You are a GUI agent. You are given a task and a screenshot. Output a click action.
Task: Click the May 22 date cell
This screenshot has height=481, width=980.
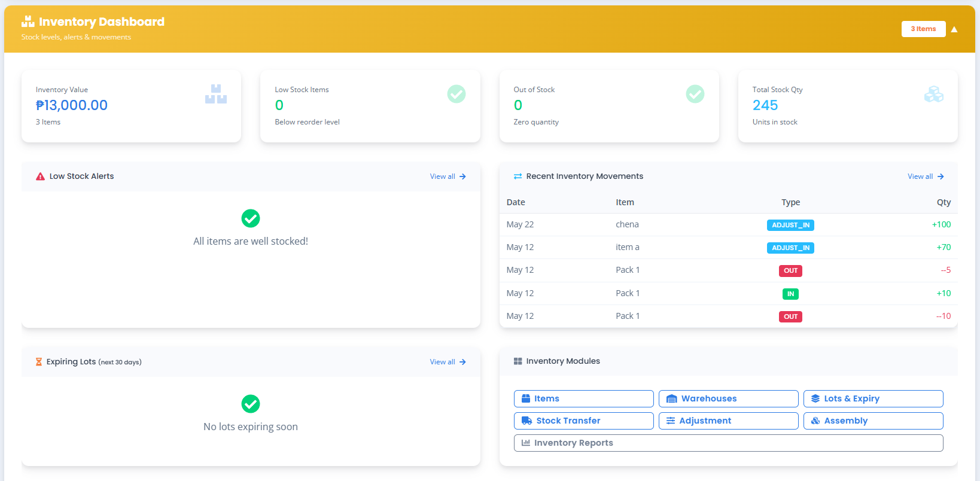tap(520, 224)
